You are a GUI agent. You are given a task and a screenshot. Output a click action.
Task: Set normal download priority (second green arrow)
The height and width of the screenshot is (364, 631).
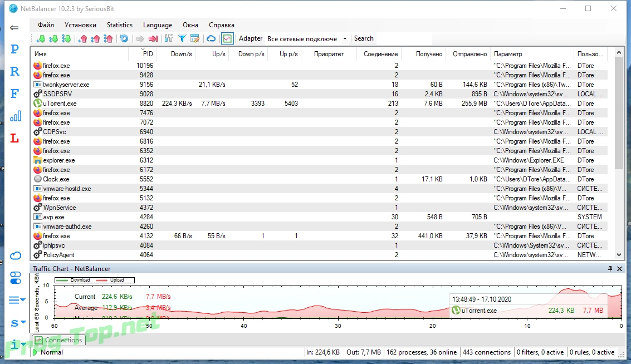tap(53, 38)
